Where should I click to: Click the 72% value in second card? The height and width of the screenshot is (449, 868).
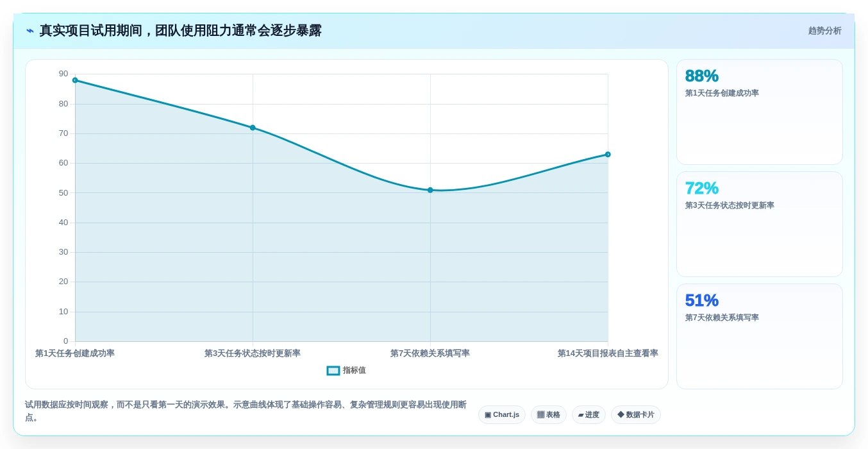(702, 188)
